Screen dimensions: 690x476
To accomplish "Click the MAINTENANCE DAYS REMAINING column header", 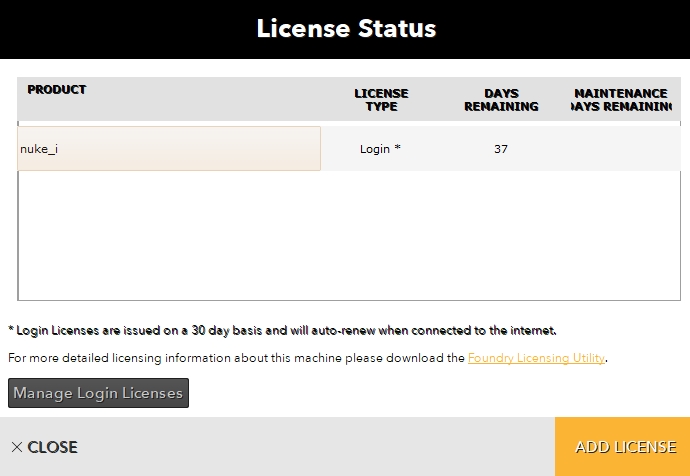I will coord(621,99).
